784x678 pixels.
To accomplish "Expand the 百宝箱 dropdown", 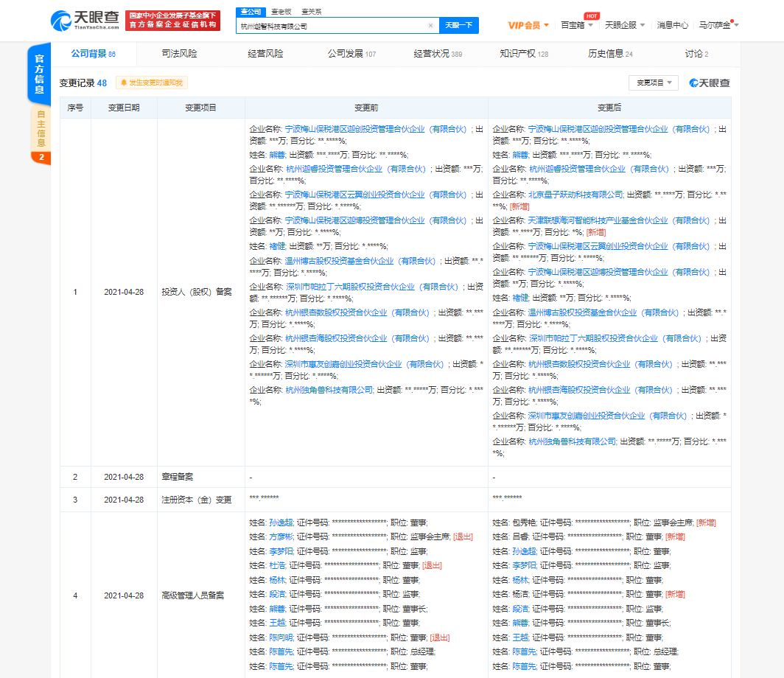I will click(x=576, y=25).
